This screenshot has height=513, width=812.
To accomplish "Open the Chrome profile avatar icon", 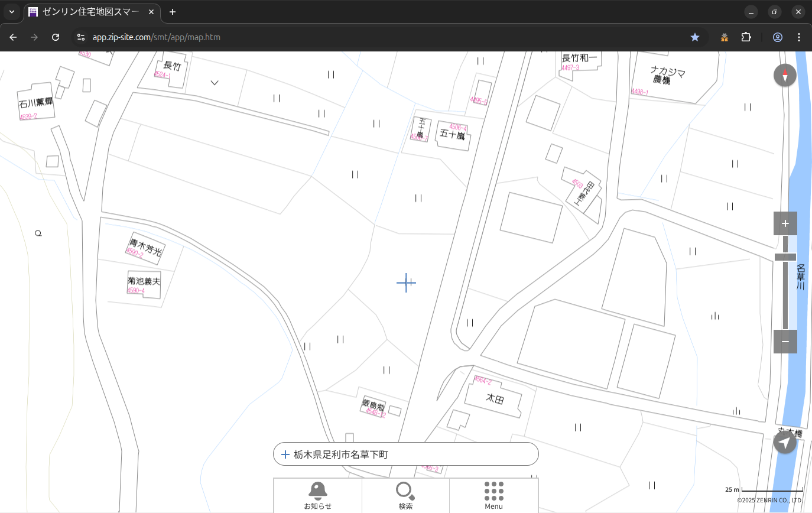I will point(777,37).
